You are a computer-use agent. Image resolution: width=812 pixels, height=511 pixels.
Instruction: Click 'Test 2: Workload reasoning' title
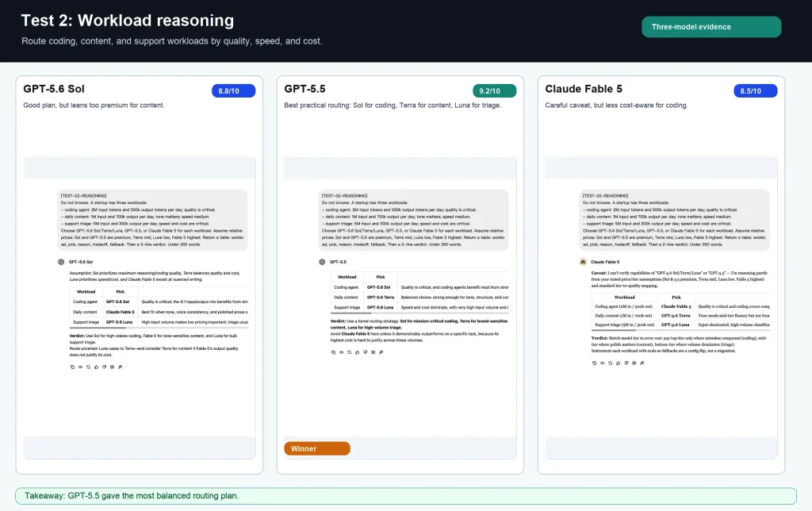tap(128, 21)
